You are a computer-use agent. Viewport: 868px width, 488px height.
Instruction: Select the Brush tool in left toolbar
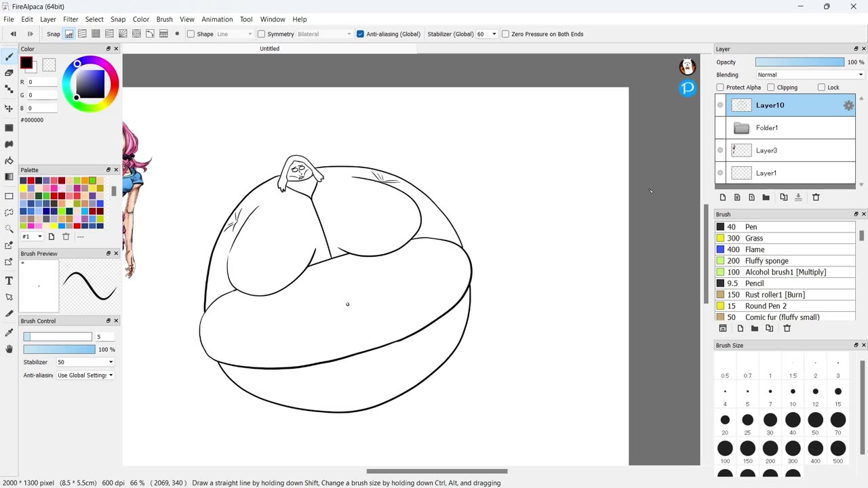[9, 56]
